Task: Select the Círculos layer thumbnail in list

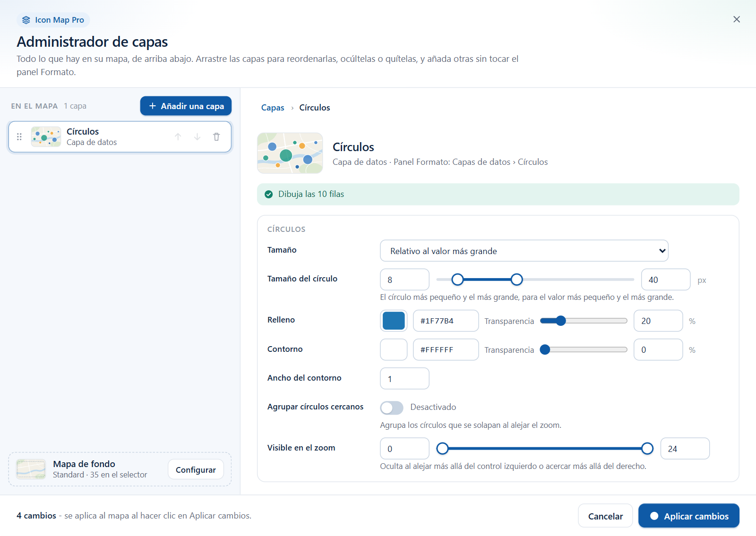Action: pos(46,137)
